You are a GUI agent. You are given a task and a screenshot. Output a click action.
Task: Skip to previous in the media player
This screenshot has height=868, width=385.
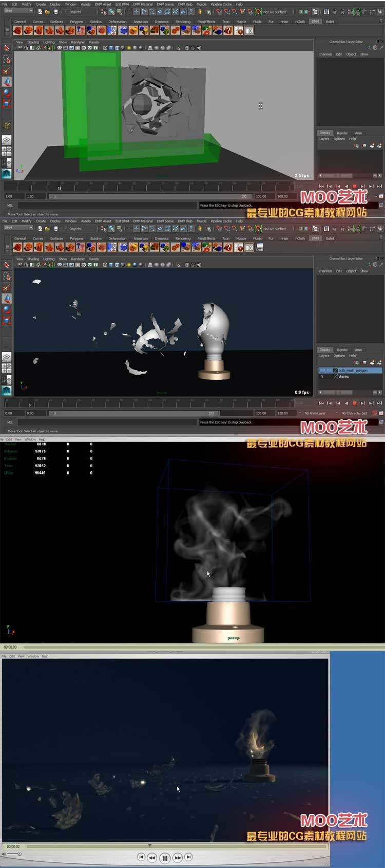[x=141, y=857]
